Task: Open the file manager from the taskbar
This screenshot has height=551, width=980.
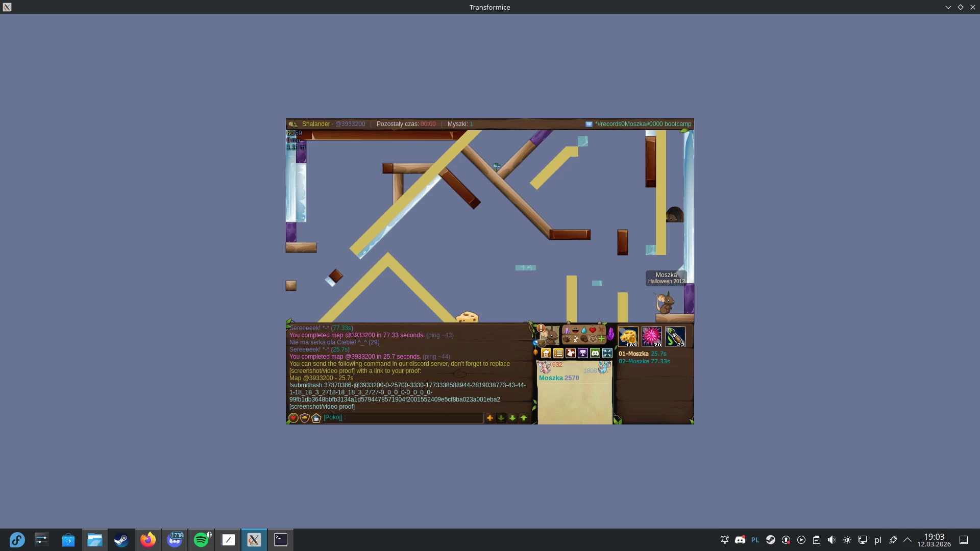Action: (95, 540)
